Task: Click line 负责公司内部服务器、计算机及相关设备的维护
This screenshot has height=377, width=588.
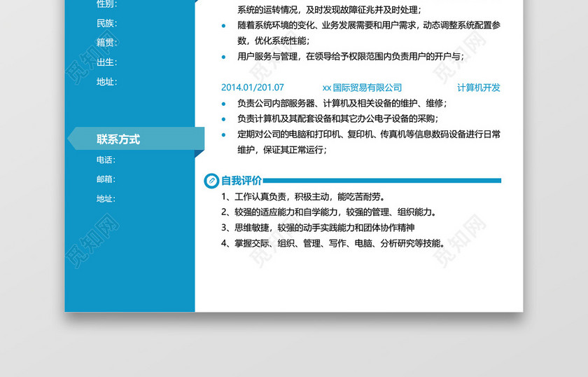Action: click(342, 103)
